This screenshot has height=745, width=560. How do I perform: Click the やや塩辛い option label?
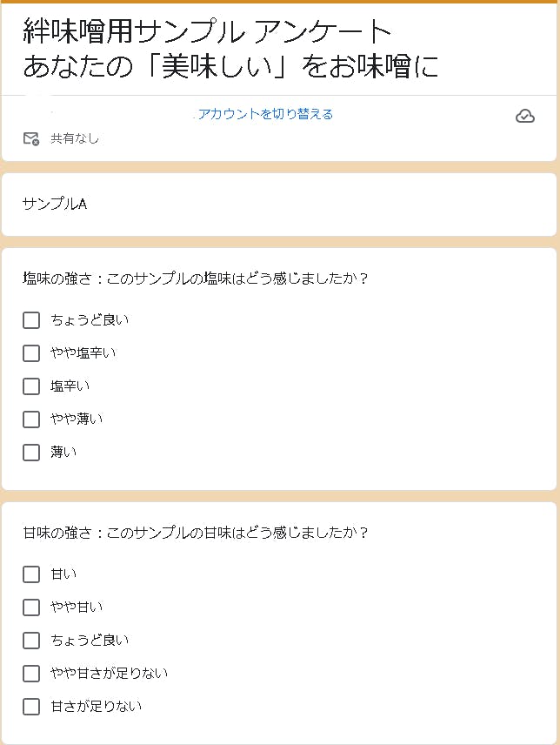[83, 353]
